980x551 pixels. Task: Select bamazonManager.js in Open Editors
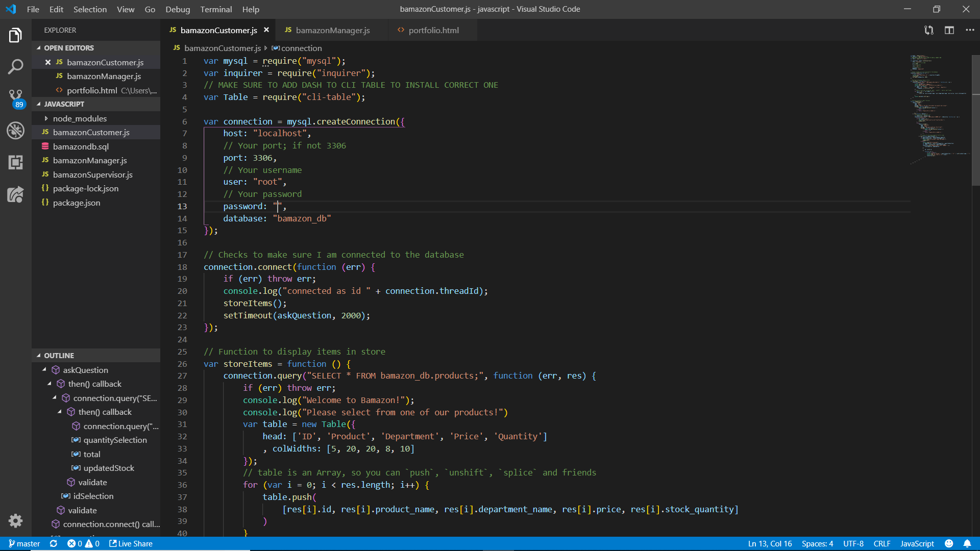coord(96,76)
